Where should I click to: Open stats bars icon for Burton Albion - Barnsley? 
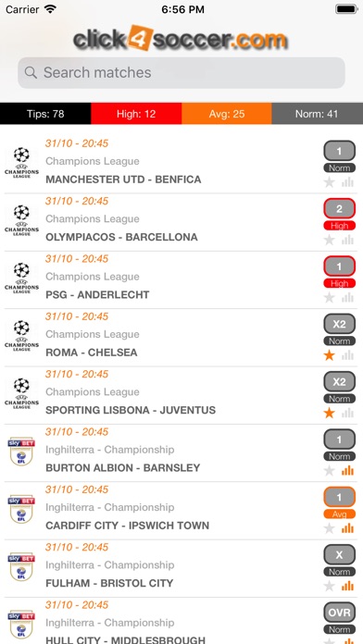(348, 470)
